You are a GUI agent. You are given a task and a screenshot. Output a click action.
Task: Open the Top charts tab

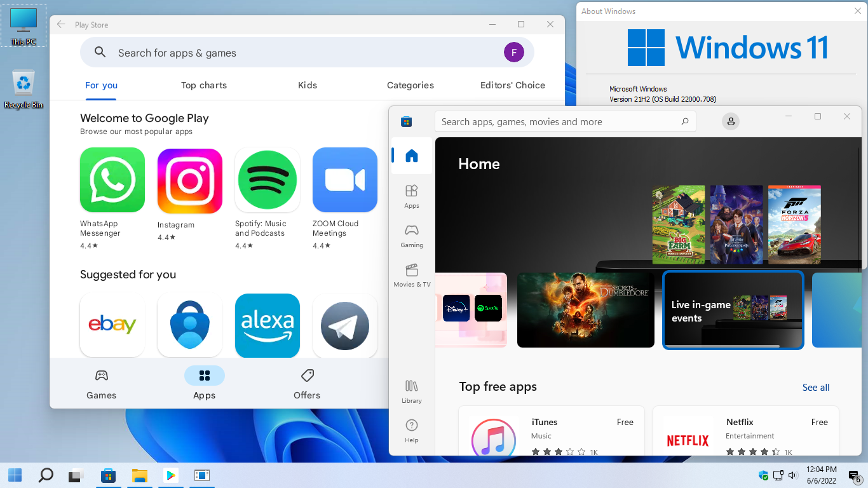click(204, 85)
